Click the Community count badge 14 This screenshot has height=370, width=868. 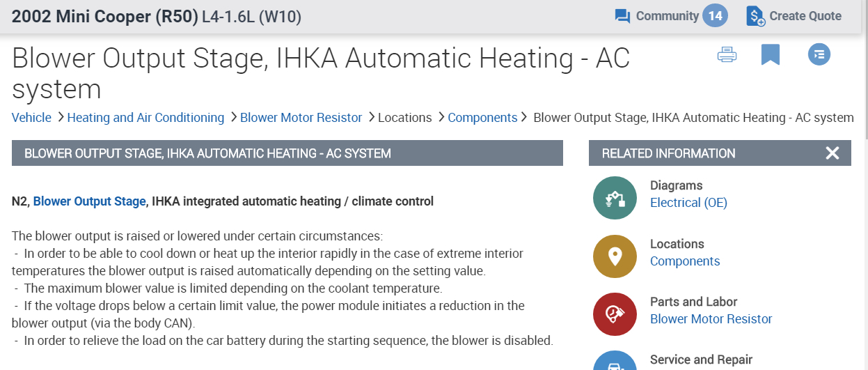click(715, 16)
